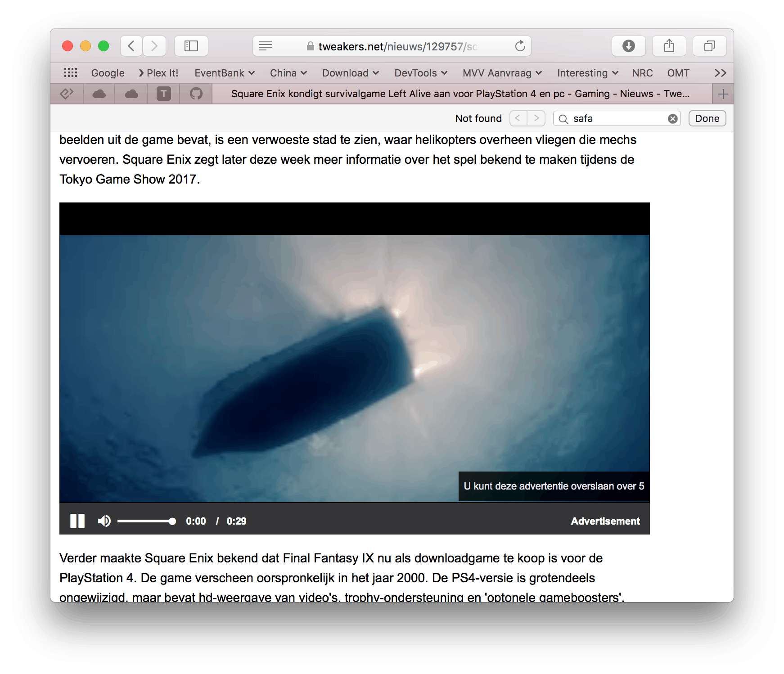Add a new tab
Screen dimensions: 784x674
[x=723, y=94]
